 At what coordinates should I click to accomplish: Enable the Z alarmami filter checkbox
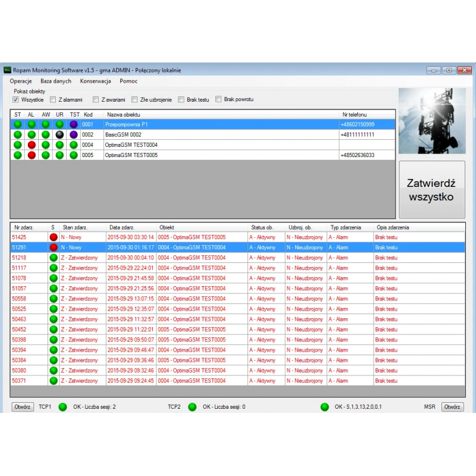[54, 99]
